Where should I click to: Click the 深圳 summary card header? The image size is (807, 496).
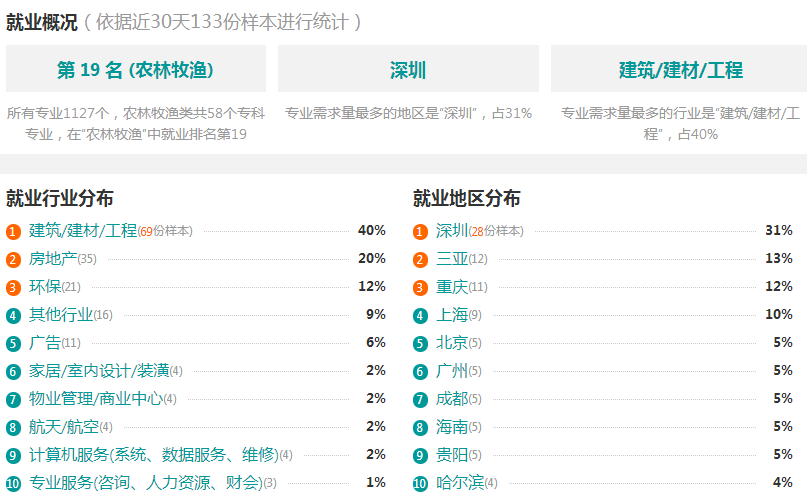pos(408,69)
